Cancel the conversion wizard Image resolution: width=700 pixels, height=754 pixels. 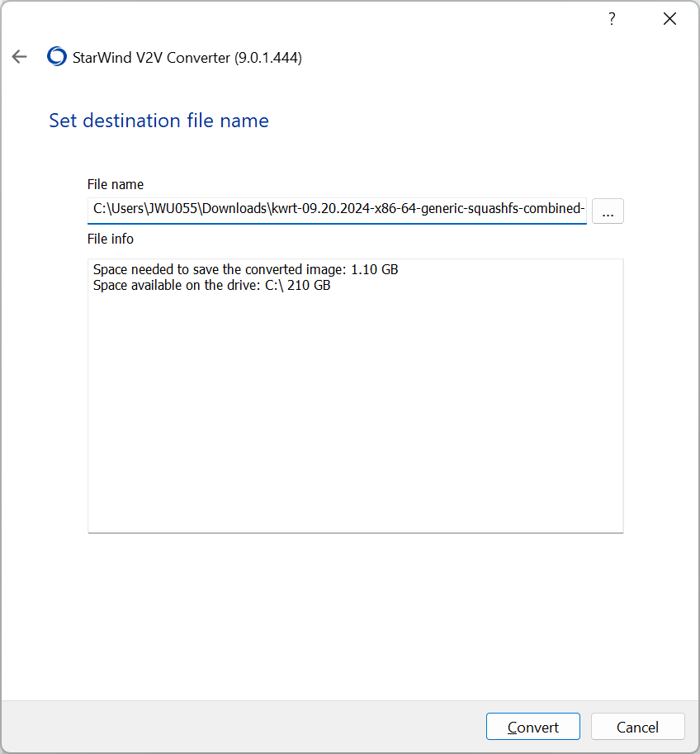click(637, 727)
